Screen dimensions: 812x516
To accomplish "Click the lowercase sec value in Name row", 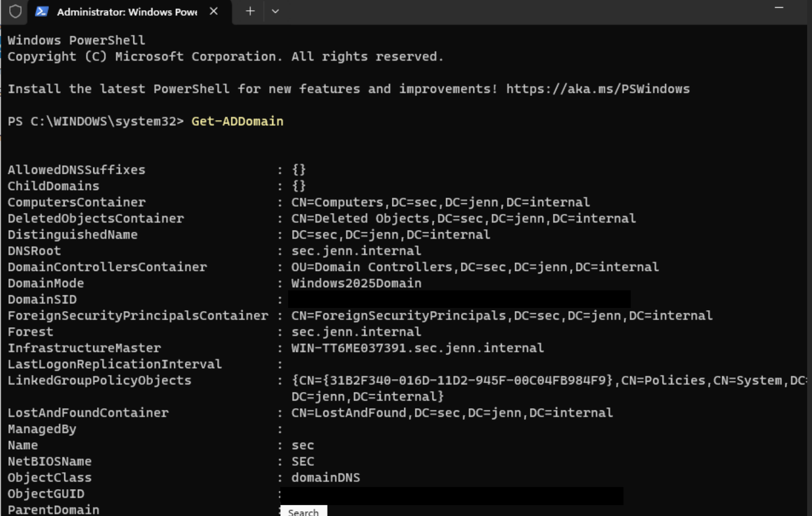I will pyautogui.click(x=303, y=446).
